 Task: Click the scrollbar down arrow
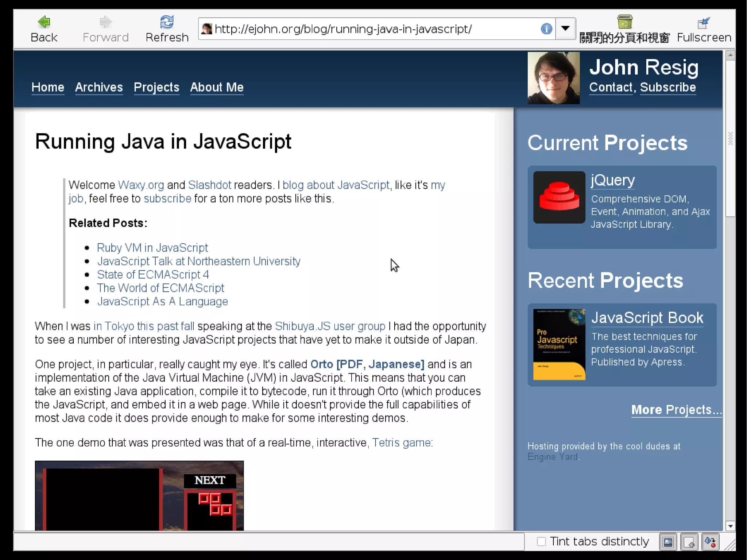click(730, 526)
